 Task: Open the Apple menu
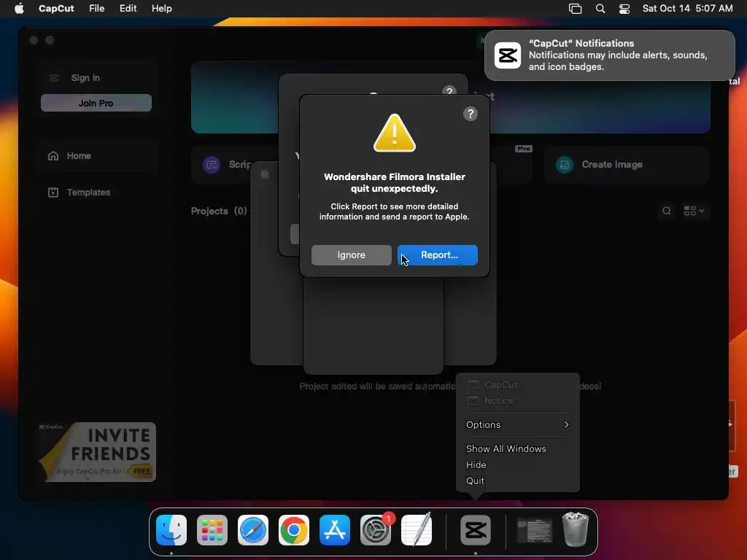point(19,8)
